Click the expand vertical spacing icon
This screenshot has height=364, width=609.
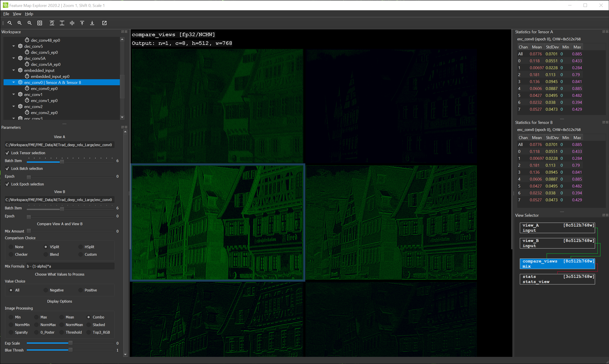[x=62, y=23]
